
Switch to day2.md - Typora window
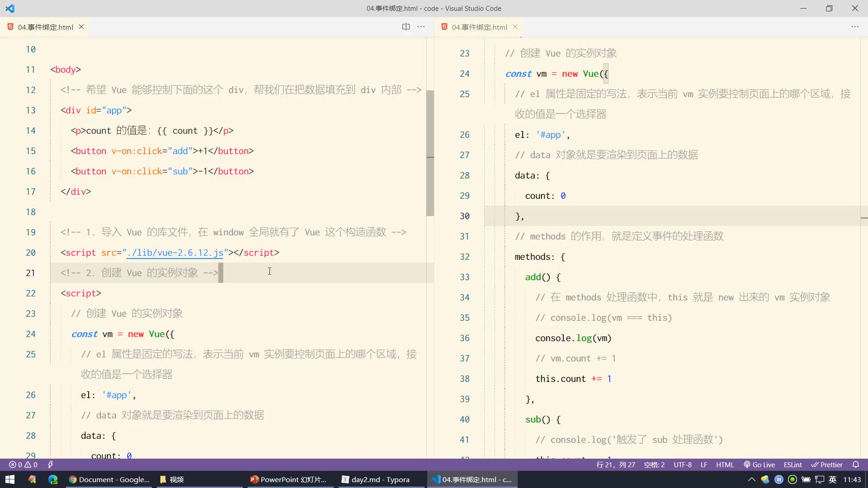[x=381, y=479]
